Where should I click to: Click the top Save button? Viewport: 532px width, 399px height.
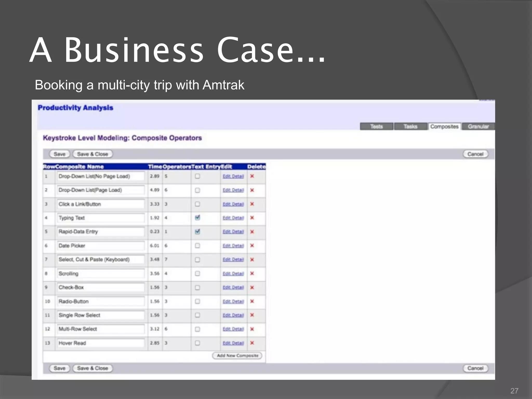59,154
